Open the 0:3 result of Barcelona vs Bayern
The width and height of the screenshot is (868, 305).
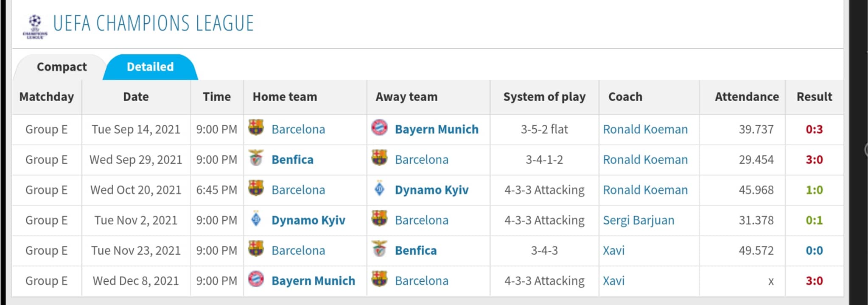point(814,129)
